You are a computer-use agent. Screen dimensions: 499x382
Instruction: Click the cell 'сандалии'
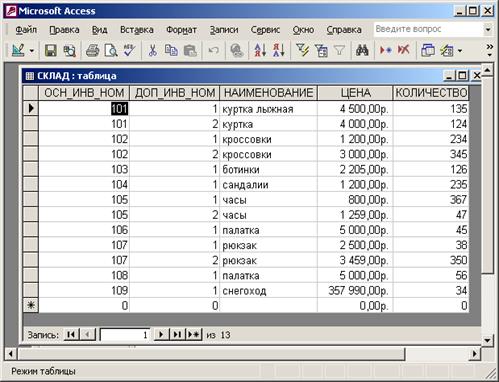(x=269, y=184)
